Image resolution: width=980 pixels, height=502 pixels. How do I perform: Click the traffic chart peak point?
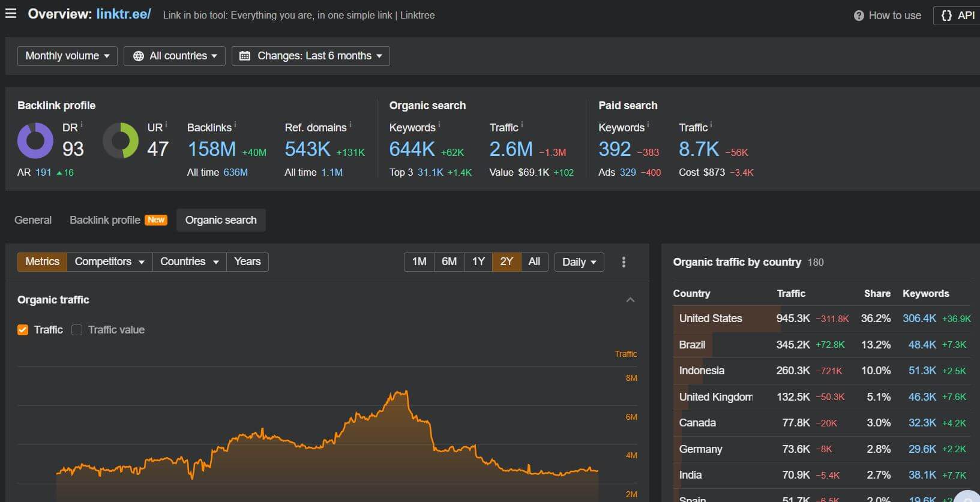pos(406,392)
